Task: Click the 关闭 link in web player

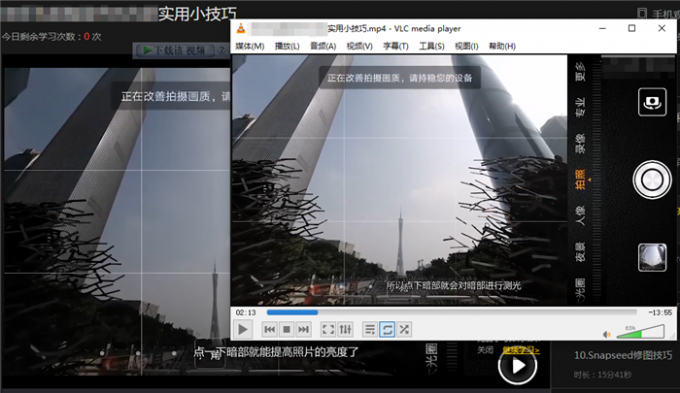Action: pos(485,350)
